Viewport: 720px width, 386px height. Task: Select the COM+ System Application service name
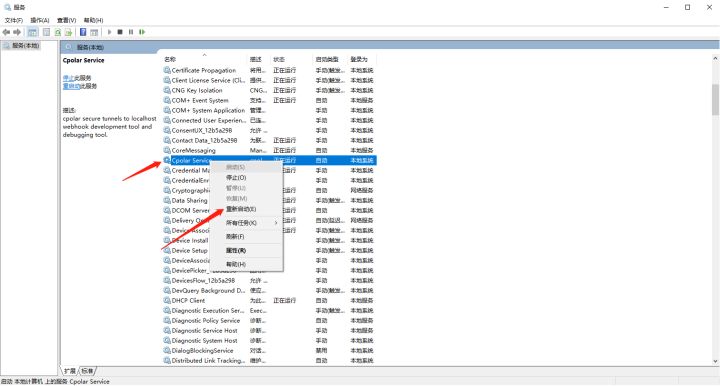coord(208,111)
